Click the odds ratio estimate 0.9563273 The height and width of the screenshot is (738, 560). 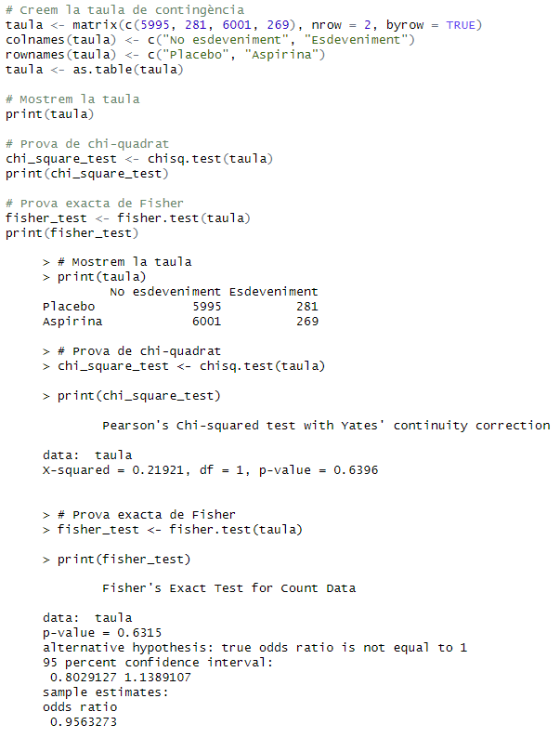click(x=84, y=722)
